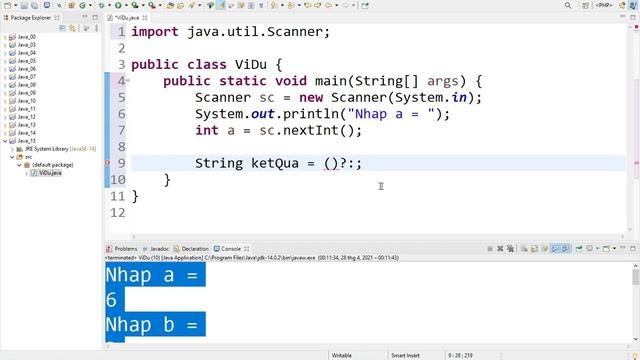Close the *ViDu.java editor tab
This screenshot has height=360, width=640.
145,18
